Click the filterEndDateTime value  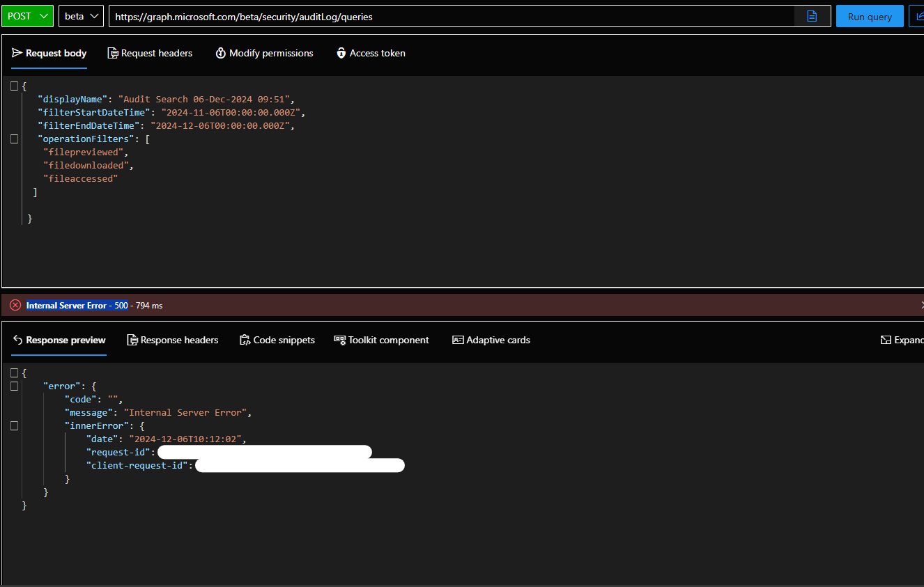pyautogui.click(x=220, y=125)
